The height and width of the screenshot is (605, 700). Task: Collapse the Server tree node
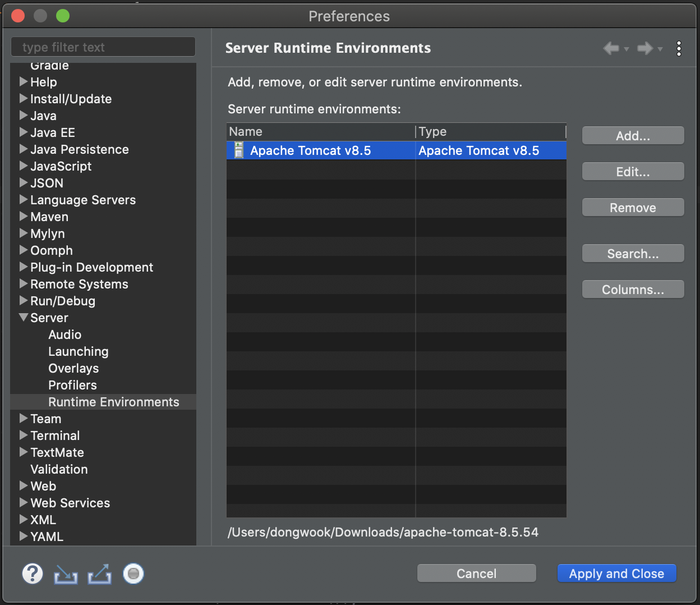[x=24, y=317]
